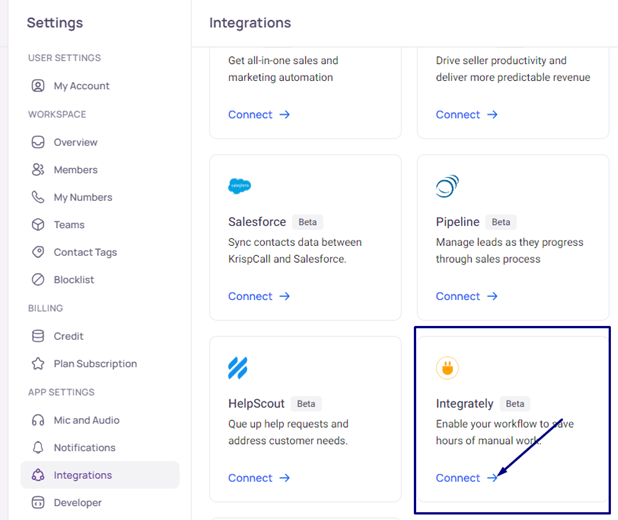Click the Integrately plug logo icon
The image size is (618, 520).
click(447, 368)
